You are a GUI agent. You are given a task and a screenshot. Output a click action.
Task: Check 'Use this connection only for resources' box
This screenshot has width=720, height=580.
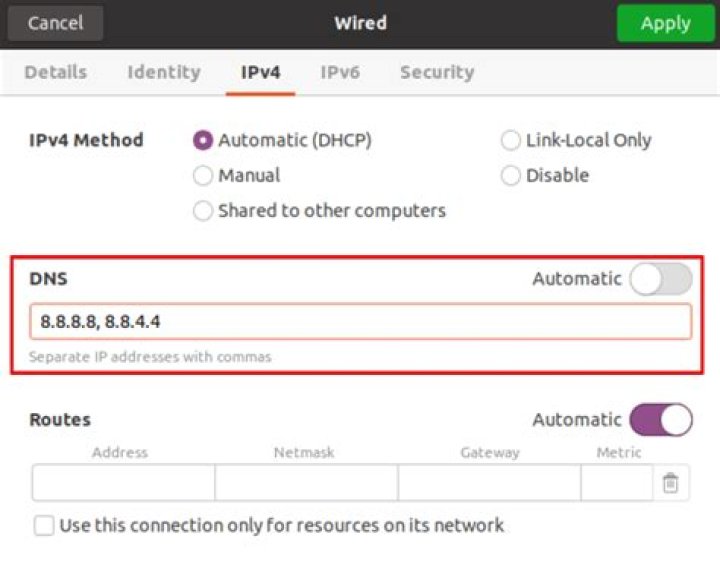coord(44,525)
